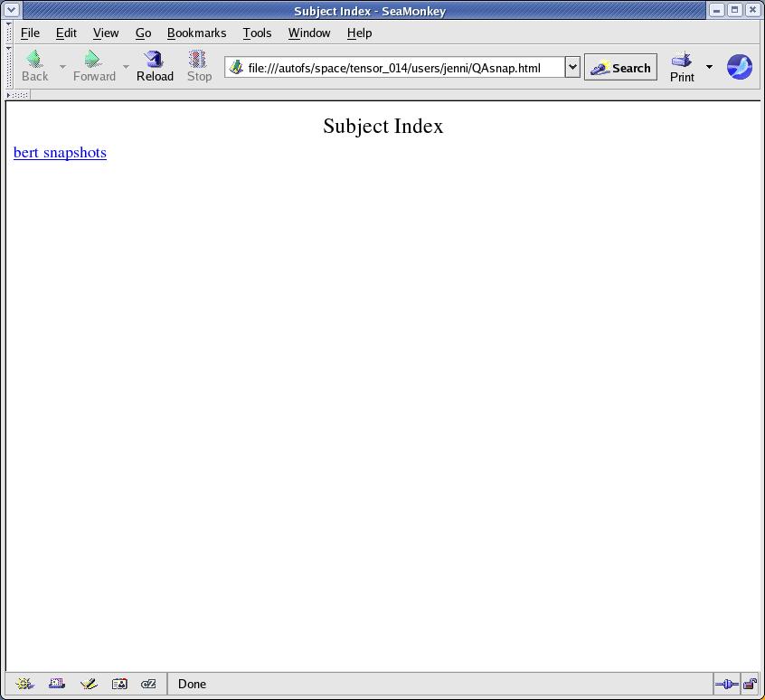This screenshot has height=700, width=765.
Task: Click the Print toolbar icon
Action: tap(682, 66)
